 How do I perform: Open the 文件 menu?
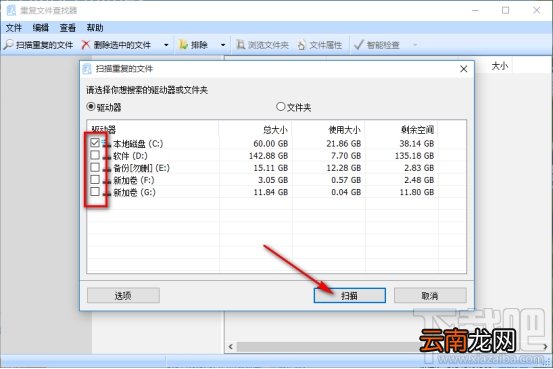(x=14, y=28)
